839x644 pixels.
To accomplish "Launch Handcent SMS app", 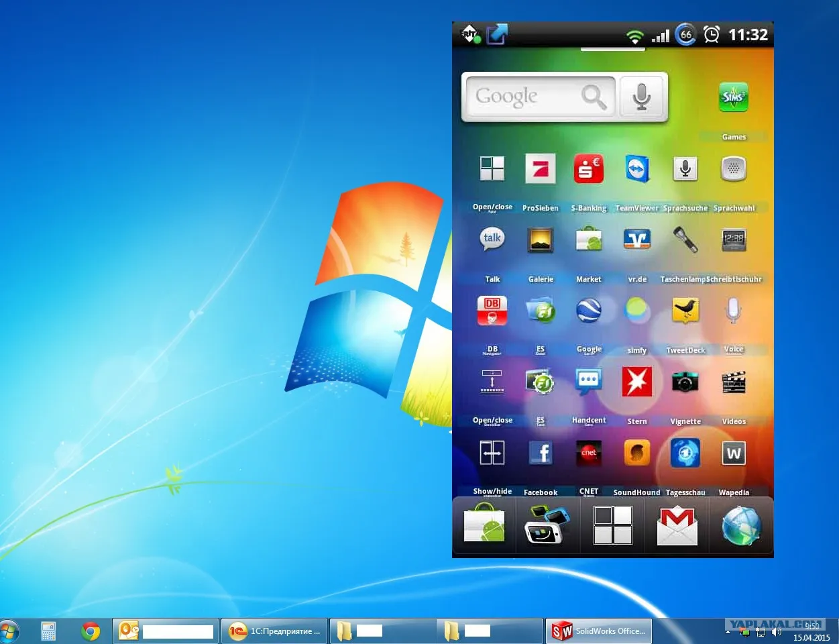I will (x=589, y=382).
